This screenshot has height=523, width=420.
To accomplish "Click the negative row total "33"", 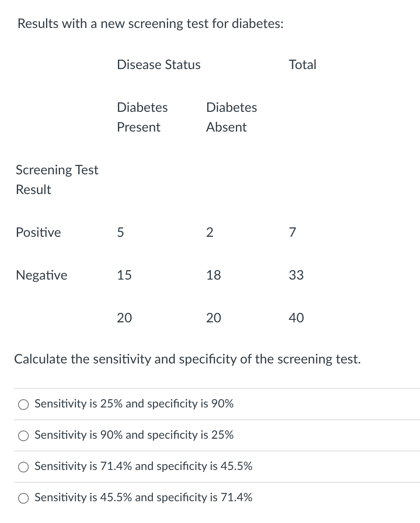I will [296, 275].
